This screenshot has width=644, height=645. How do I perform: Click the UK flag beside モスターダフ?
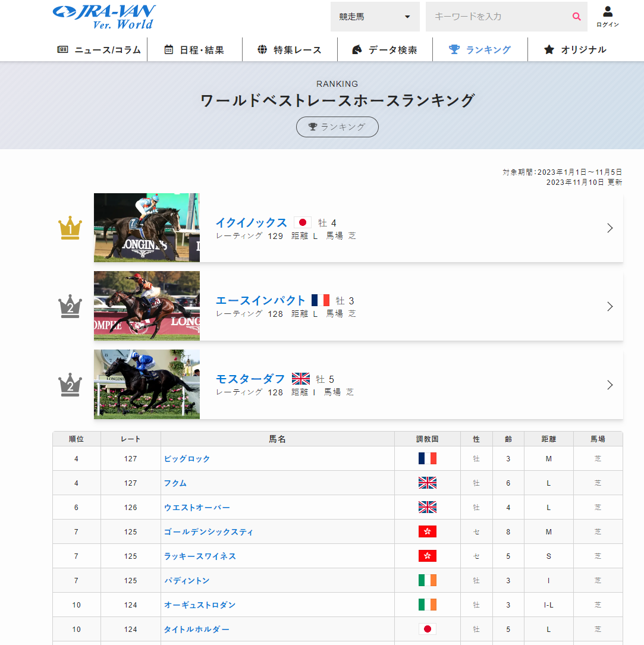[301, 379]
